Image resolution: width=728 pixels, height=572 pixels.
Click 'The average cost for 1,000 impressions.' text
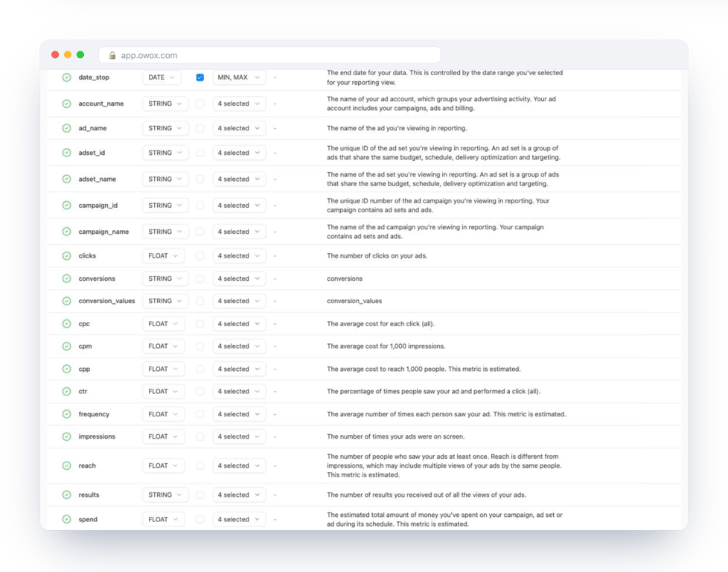386,346
